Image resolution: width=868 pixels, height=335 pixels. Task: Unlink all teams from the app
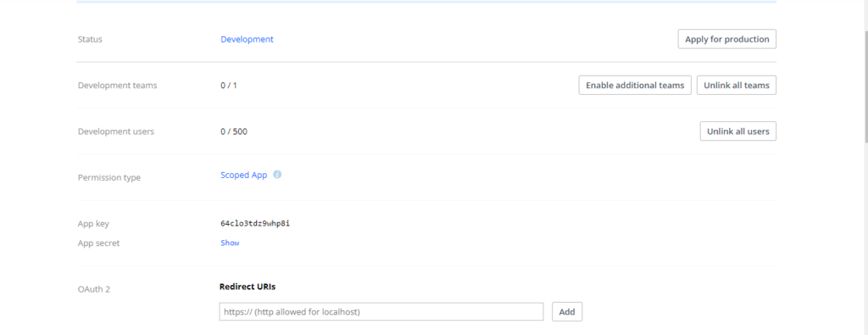737,86
